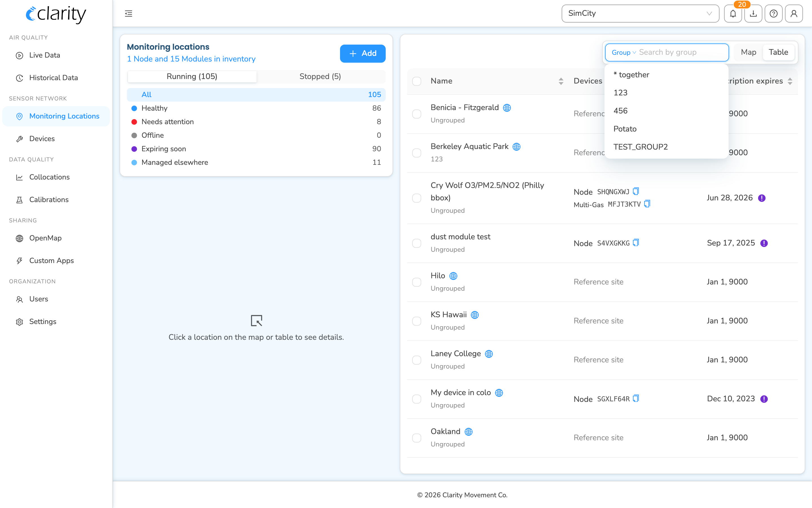Switch to Table view
Viewport: 812px width, 508px height.
point(778,52)
